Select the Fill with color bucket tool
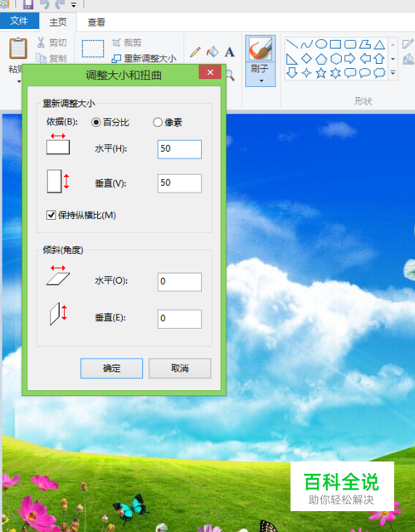Image resolution: width=415 pixels, height=532 pixels. point(212,51)
